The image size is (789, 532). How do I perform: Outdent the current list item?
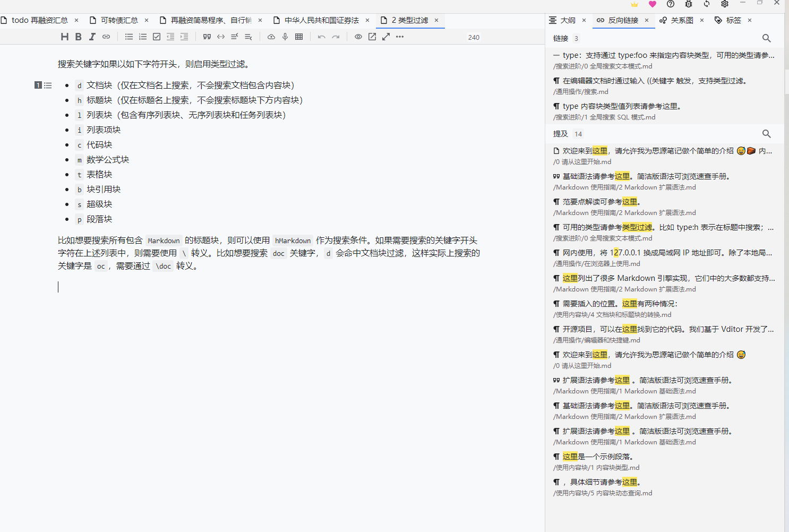pyautogui.click(x=170, y=37)
